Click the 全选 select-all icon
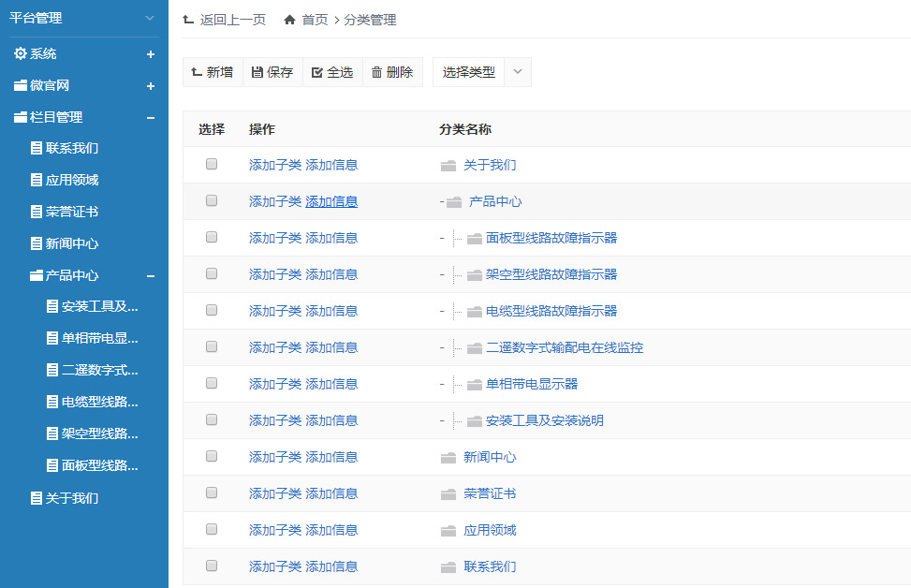Image resolution: width=911 pixels, height=588 pixels. point(317,71)
